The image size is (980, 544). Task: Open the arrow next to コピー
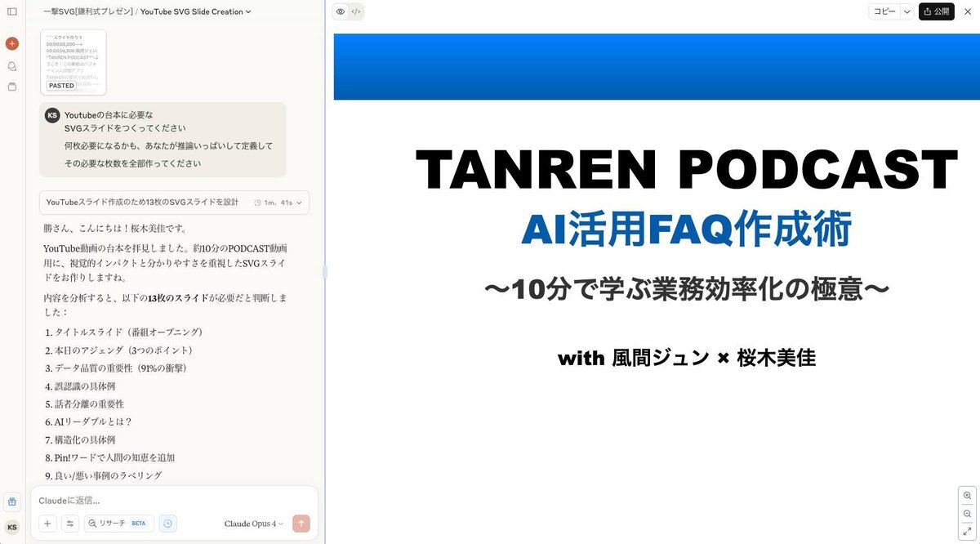coord(907,11)
